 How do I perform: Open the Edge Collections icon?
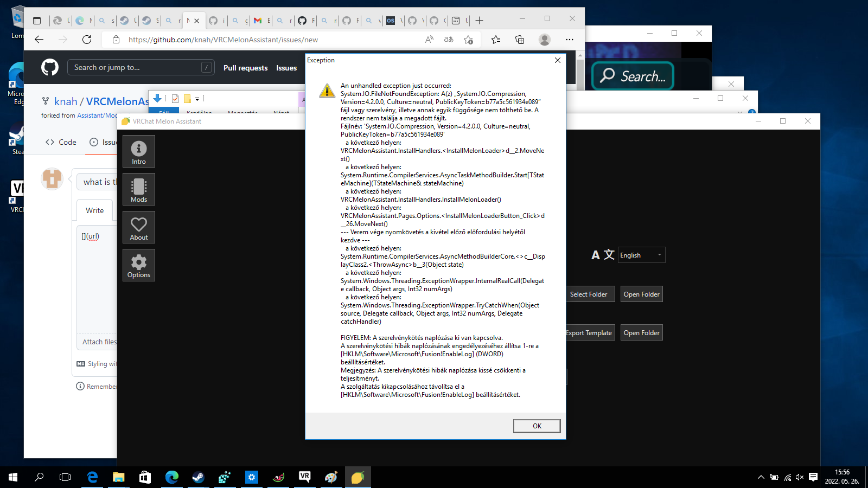pos(519,40)
